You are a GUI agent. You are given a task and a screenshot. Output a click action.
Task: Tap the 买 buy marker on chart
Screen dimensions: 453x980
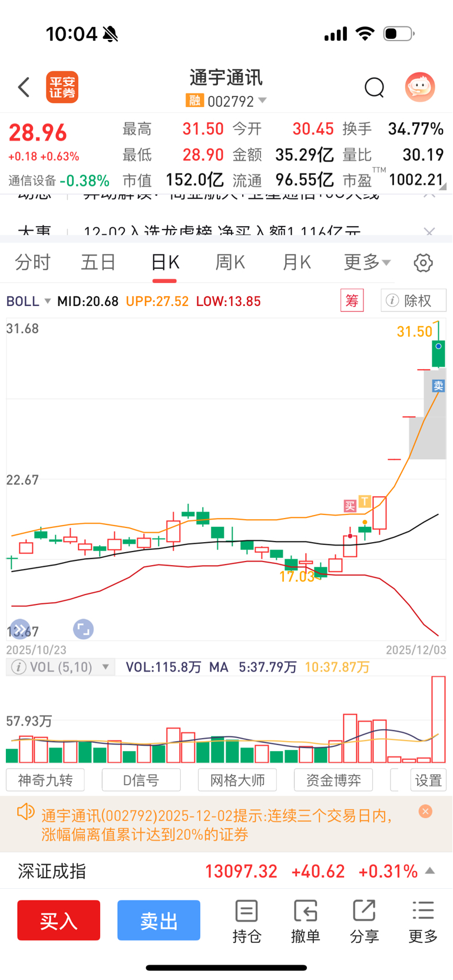pyautogui.click(x=350, y=506)
